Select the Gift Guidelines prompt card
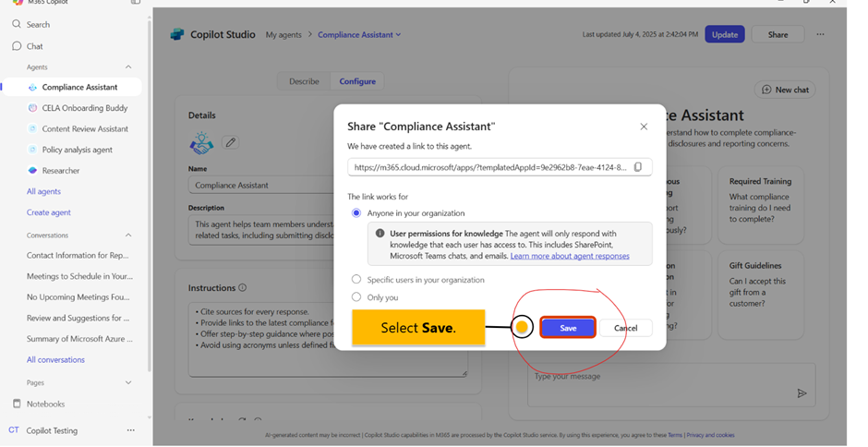This screenshot has width=868, height=447. pyautogui.click(x=760, y=296)
